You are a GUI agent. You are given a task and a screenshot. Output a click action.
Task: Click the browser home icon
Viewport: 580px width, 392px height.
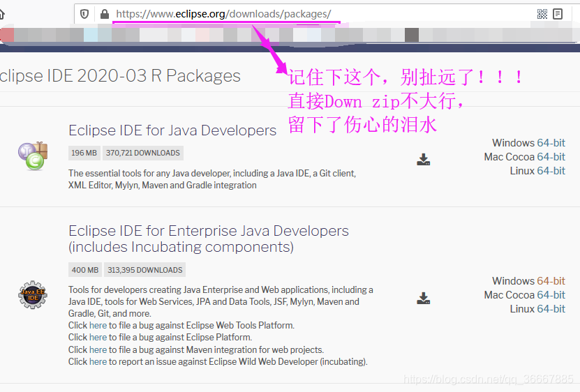(1, 14)
